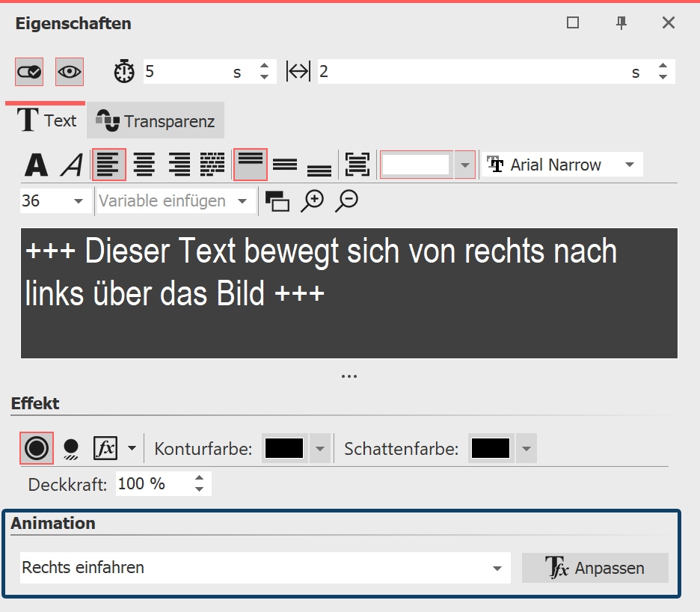This screenshot has height=612, width=700.
Task: Toggle element visibility with the eye icon
Action: click(x=70, y=71)
